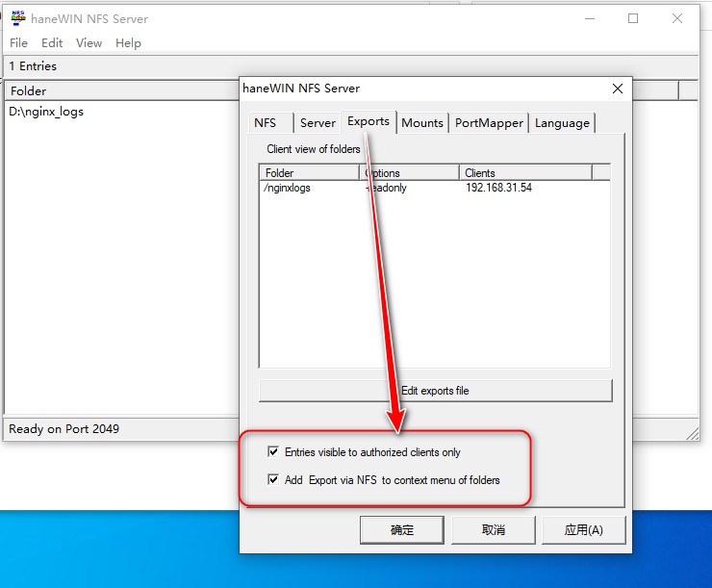712x588 pixels.
Task: Open the Language tab
Action: (x=562, y=123)
